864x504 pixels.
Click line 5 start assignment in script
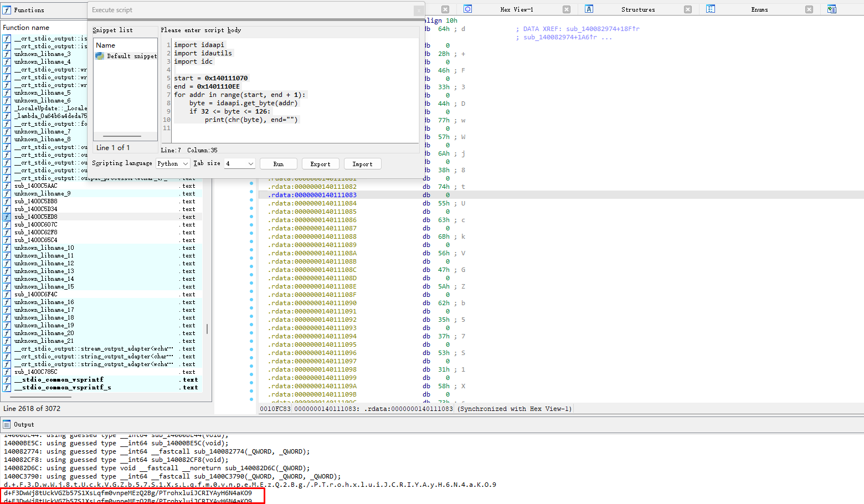[x=211, y=78]
